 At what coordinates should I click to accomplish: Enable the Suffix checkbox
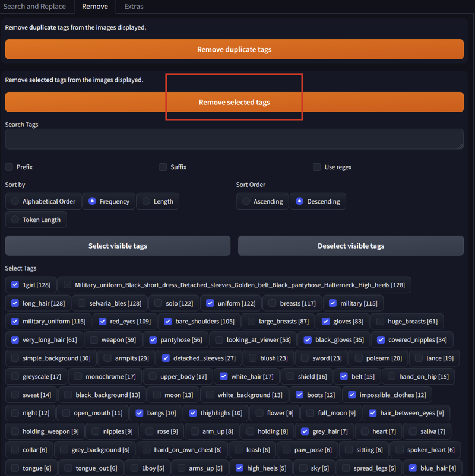[163, 167]
